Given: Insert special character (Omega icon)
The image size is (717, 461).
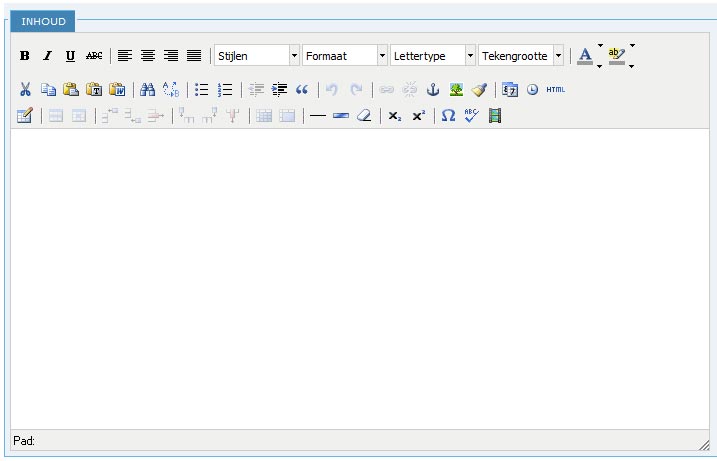Looking at the screenshot, I should tap(449, 116).
